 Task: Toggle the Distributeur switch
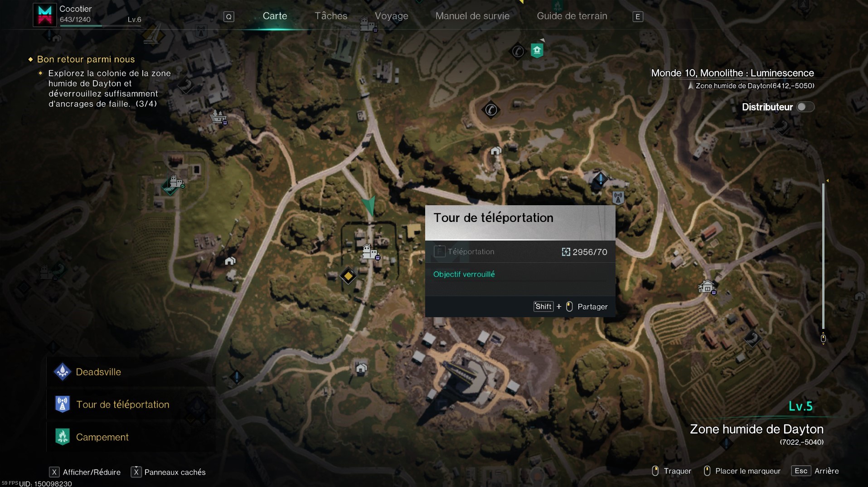click(x=805, y=107)
